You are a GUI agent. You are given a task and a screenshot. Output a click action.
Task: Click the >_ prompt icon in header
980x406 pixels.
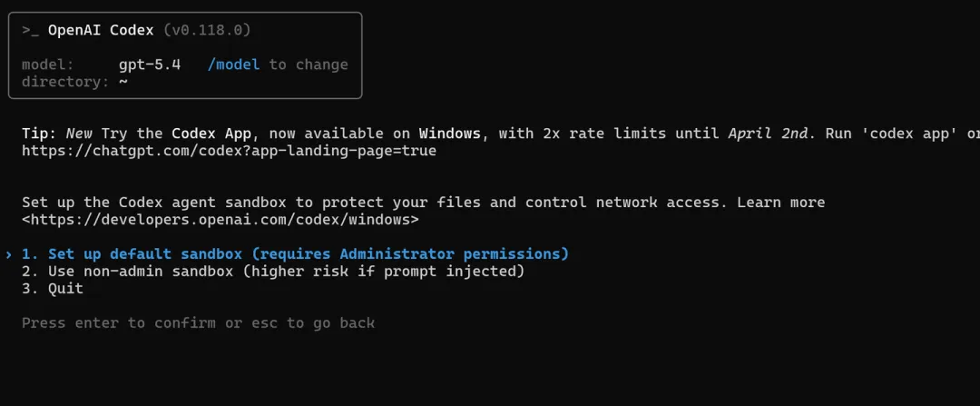30,30
